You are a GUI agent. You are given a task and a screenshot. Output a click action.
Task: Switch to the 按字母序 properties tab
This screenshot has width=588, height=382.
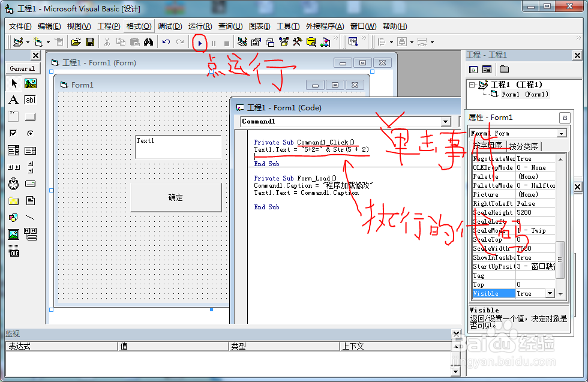point(487,146)
